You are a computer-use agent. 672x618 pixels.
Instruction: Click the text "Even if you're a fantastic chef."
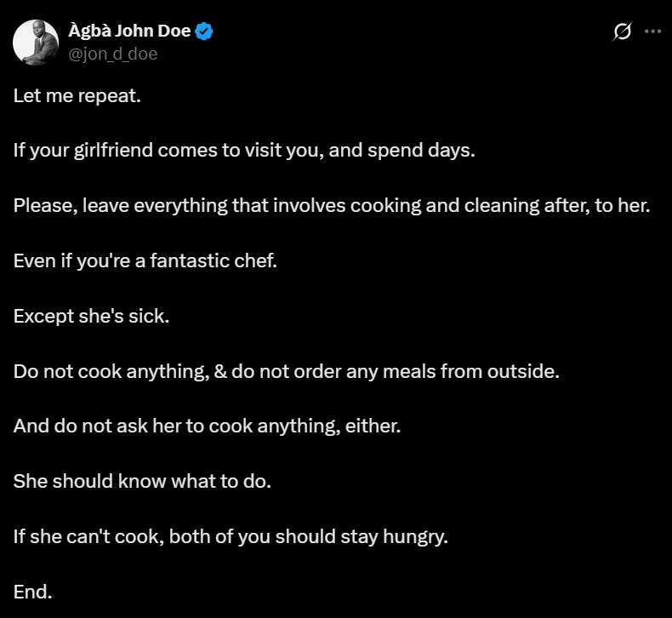pos(145,261)
